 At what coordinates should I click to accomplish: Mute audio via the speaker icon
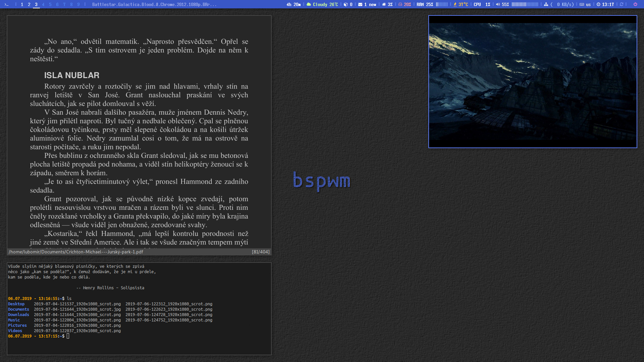[x=498, y=4]
